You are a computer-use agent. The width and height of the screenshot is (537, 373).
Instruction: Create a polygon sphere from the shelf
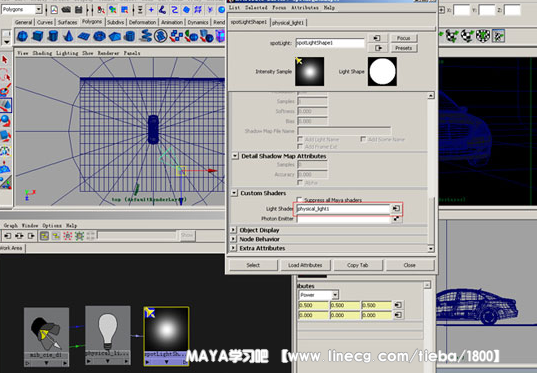click(22, 36)
